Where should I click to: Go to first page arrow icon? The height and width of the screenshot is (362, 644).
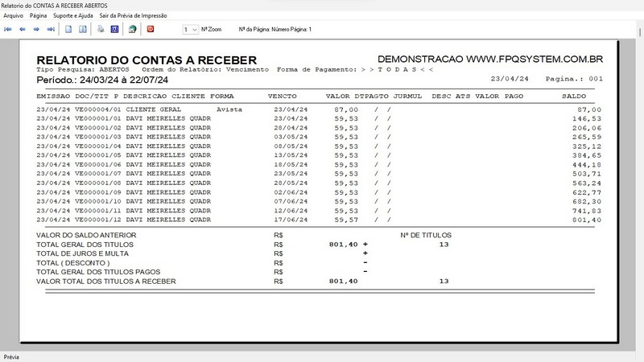click(x=8, y=29)
